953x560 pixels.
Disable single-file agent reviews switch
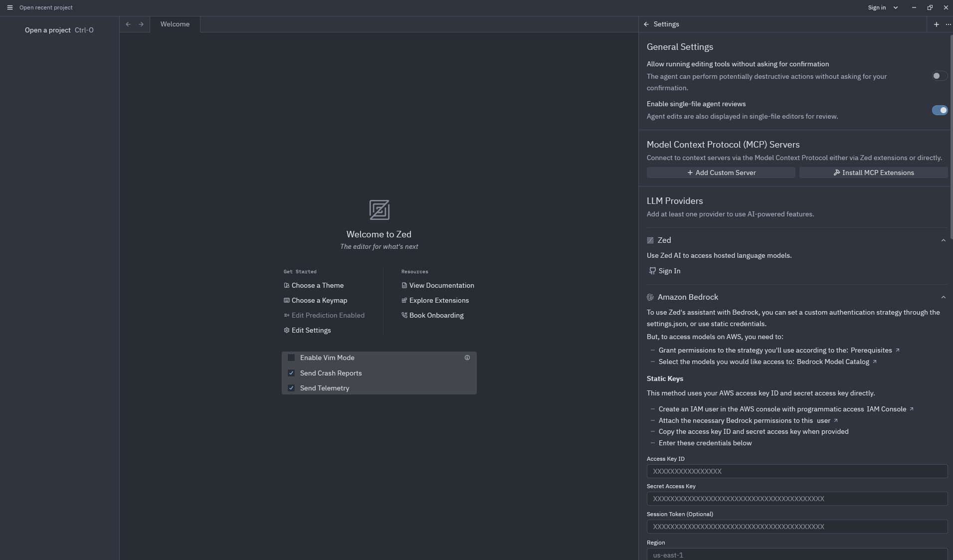coord(940,110)
